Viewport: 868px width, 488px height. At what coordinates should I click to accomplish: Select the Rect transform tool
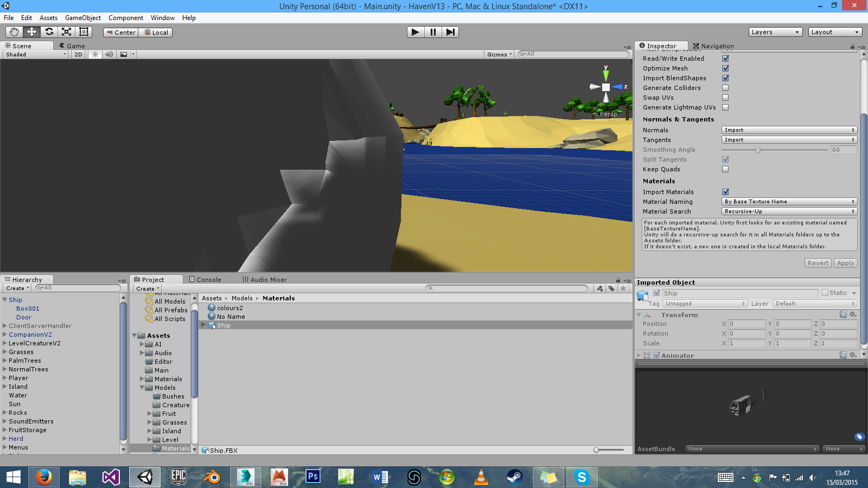(84, 32)
